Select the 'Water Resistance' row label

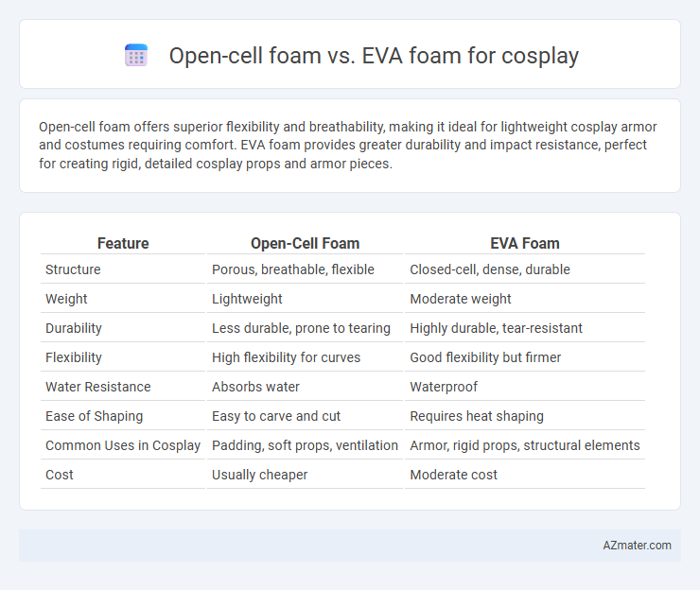tap(98, 387)
